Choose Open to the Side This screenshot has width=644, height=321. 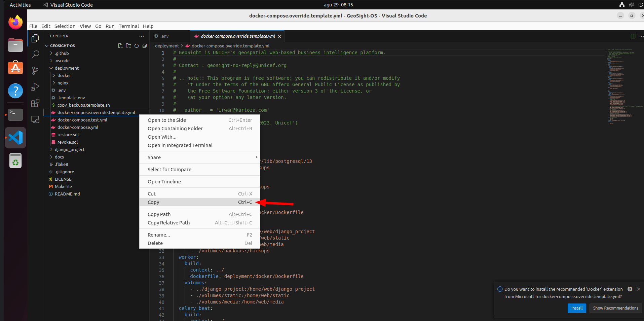pyautogui.click(x=200, y=120)
